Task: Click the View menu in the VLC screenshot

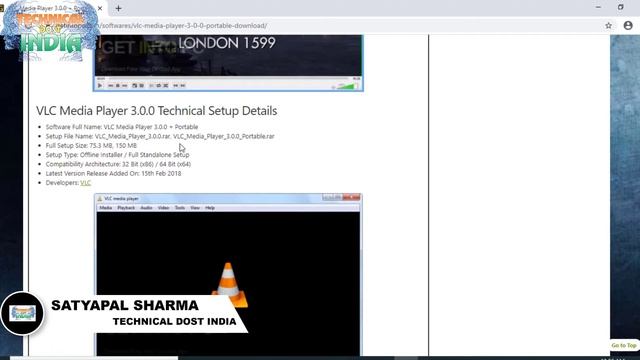Action: 195,208
